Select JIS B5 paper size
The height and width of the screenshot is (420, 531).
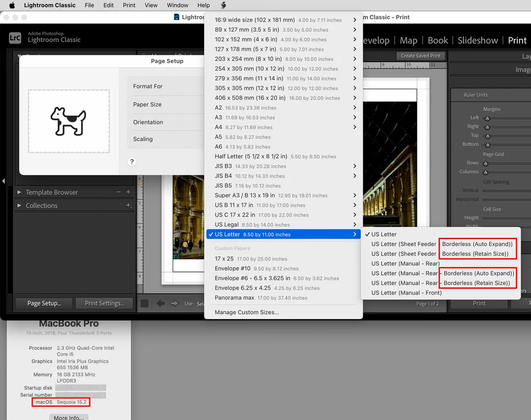pyautogui.click(x=283, y=185)
